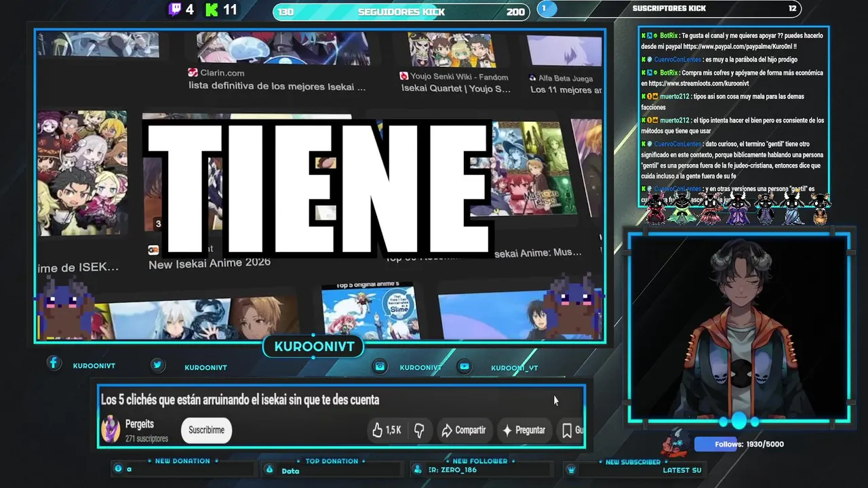Click BotRix username on 'Te gusta el canal' message
The width and height of the screenshot is (868, 488).
[669, 35]
